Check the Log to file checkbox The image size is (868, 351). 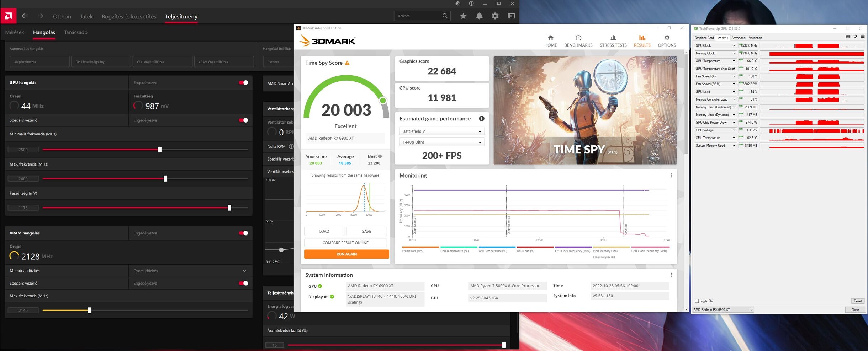pyautogui.click(x=697, y=301)
